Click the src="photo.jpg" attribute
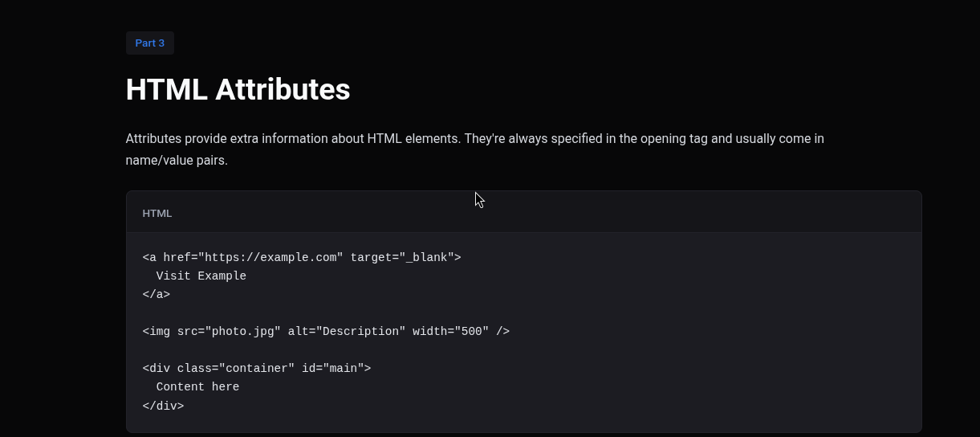 [x=229, y=332]
